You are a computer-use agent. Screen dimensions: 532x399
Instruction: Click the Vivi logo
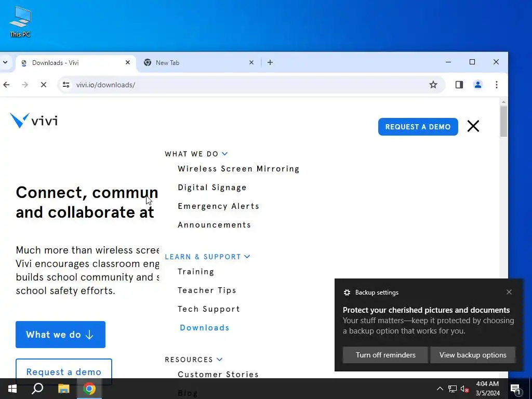coord(34,121)
